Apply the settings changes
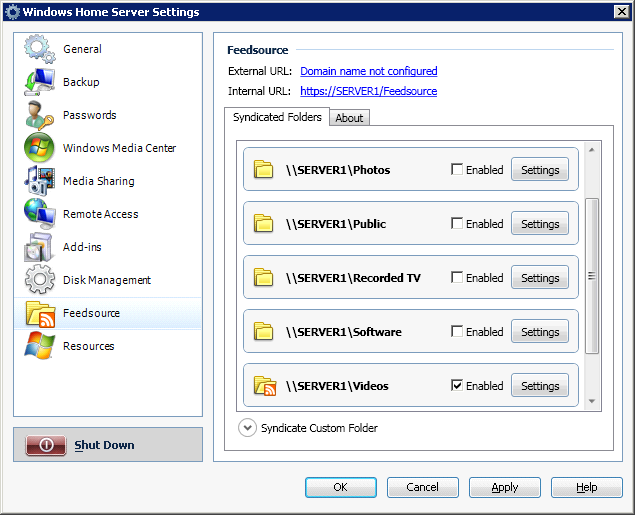Viewport: 635px width, 515px height. tap(505, 487)
